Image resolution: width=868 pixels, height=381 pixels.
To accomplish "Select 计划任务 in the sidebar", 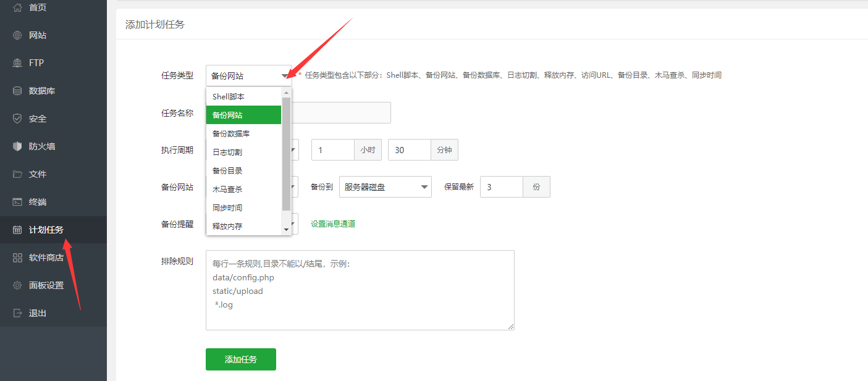I will pyautogui.click(x=38, y=229).
